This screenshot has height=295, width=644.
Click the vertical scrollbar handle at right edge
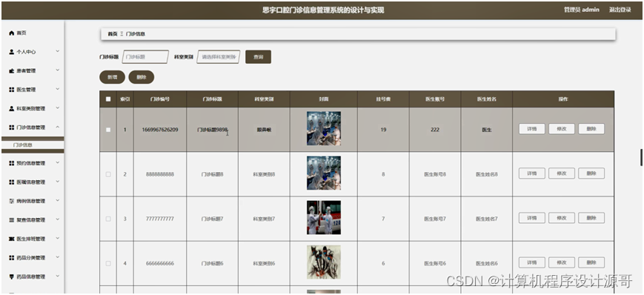641,157
